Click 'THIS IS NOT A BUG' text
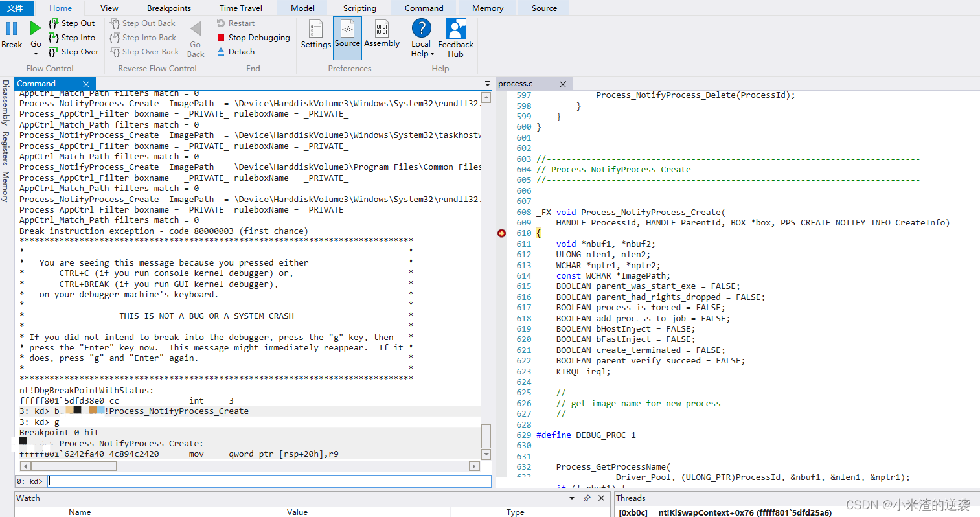The height and width of the screenshot is (517, 980). (207, 316)
